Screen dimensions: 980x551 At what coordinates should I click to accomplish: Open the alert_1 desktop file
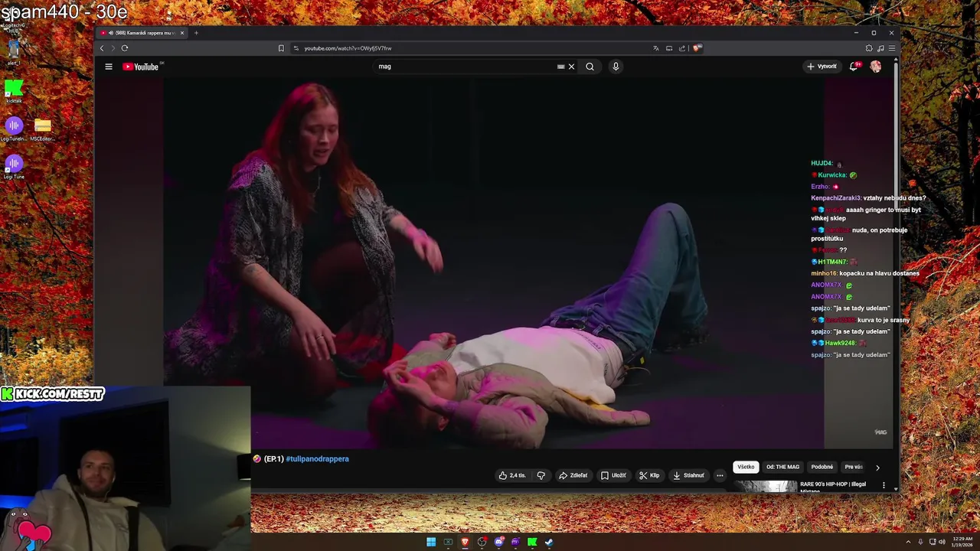tap(14, 53)
